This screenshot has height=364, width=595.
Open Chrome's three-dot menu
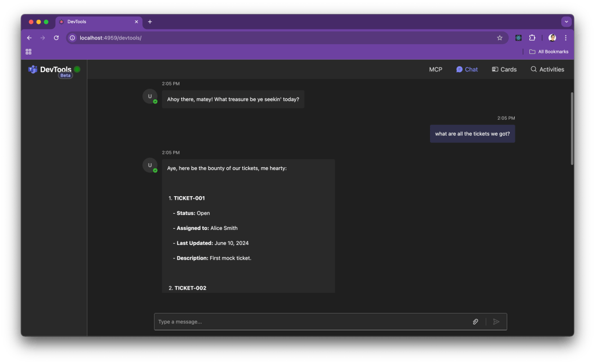(x=565, y=38)
